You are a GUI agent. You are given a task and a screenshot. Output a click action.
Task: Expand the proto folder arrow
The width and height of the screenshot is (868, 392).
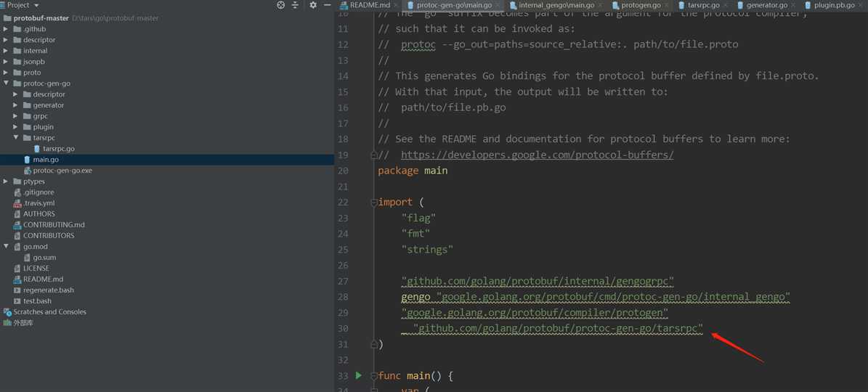6,73
